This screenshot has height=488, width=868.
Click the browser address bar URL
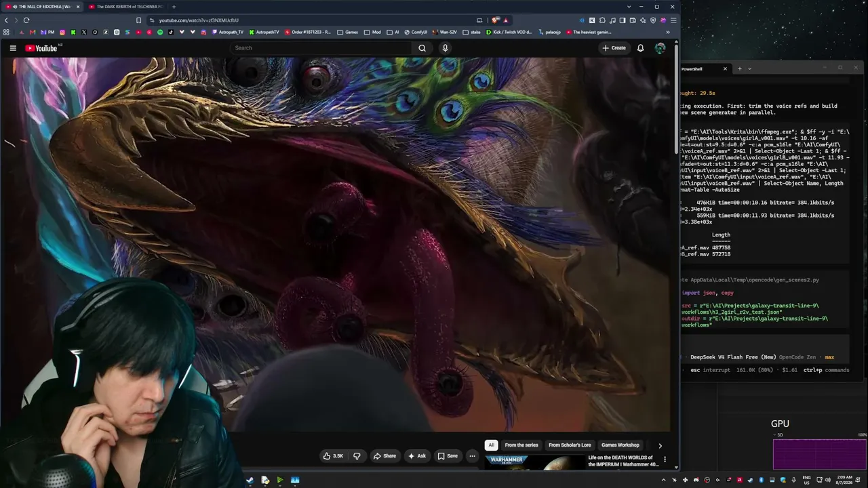[x=199, y=20]
